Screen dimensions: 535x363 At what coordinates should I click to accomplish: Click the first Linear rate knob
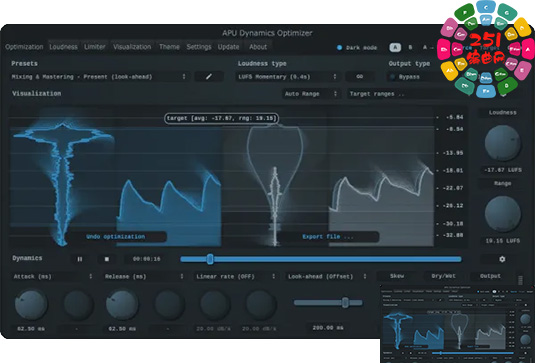point(215,305)
